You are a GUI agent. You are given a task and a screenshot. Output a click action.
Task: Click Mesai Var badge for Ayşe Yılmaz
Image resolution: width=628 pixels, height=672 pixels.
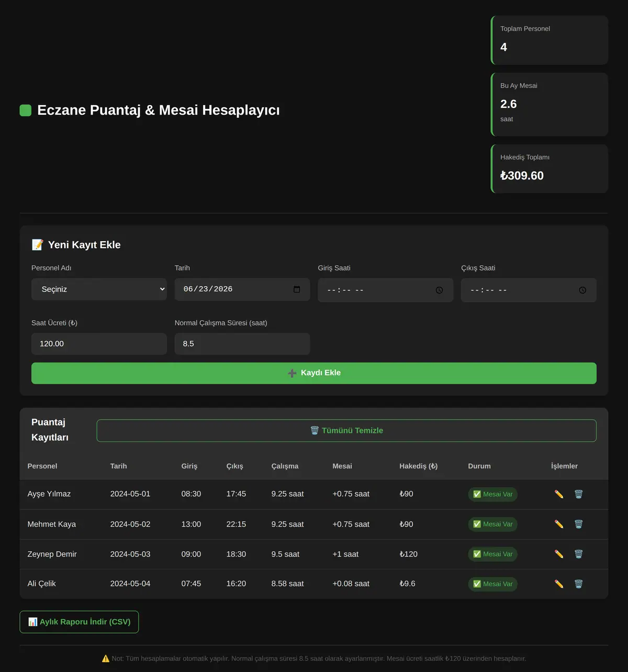click(x=492, y=494)
